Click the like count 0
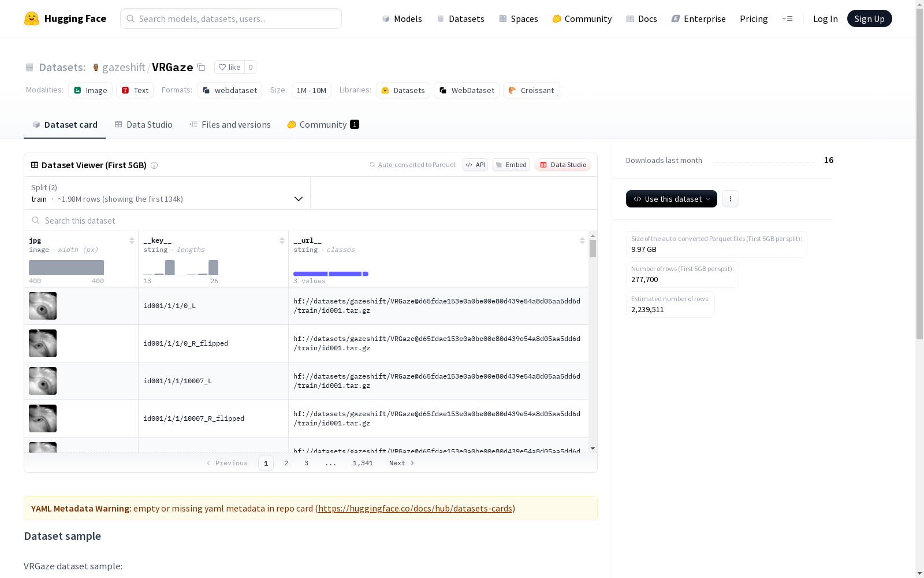Viewport: 924px width, 578px height. point(250,67)
